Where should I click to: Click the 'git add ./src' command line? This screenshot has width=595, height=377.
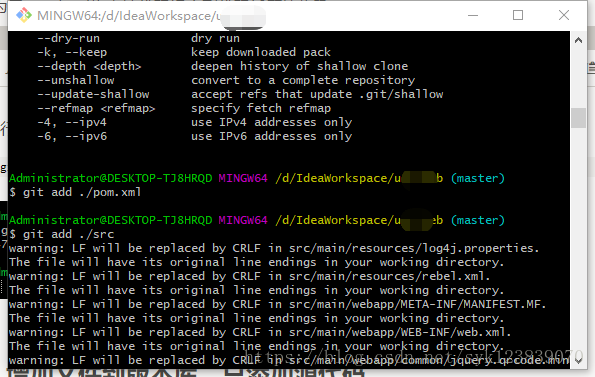61,234
